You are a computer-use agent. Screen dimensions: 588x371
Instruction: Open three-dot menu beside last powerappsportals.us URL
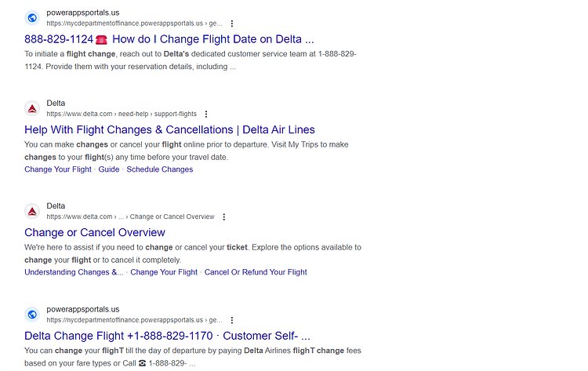232,320
